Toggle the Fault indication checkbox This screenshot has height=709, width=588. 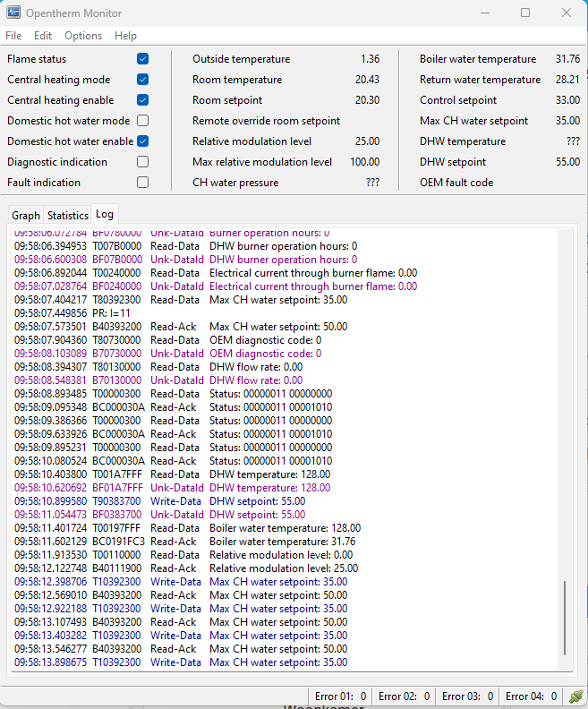[142, 183]
